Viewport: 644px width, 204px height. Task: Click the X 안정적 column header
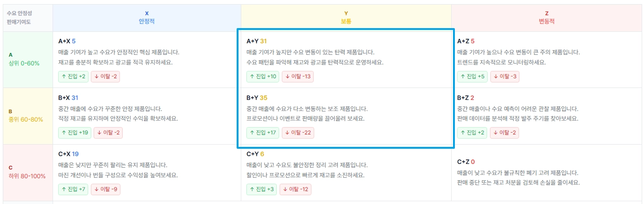147,17
